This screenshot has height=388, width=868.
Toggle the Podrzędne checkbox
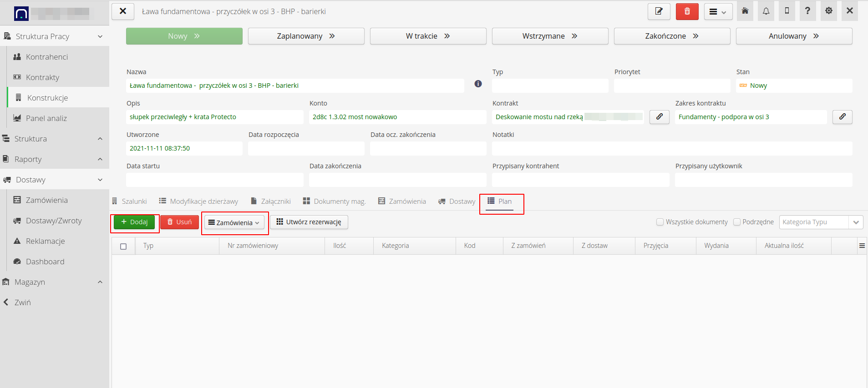coord(737,222)
